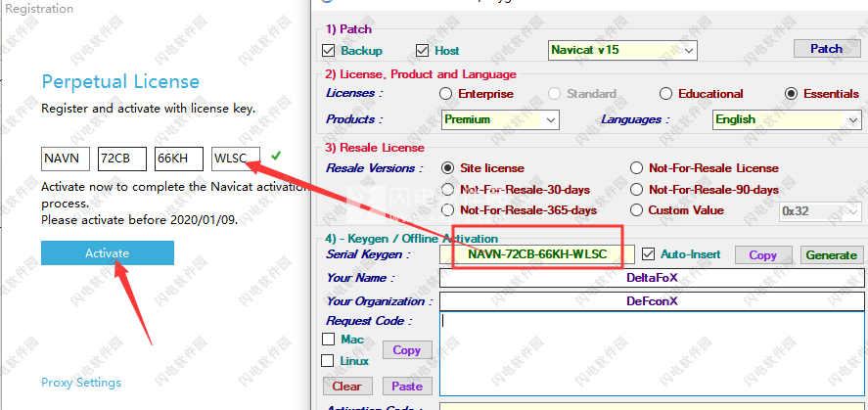The width and height of the screenshot is (868, 410).
Task: Select the Educational license radio button
Action: coord(666,94)
